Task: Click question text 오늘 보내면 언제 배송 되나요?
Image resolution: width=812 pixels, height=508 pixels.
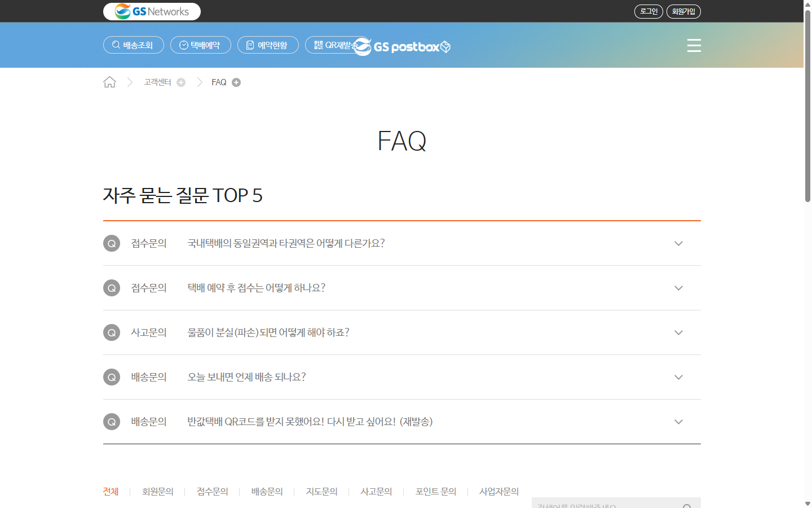Action: [246, 377]
